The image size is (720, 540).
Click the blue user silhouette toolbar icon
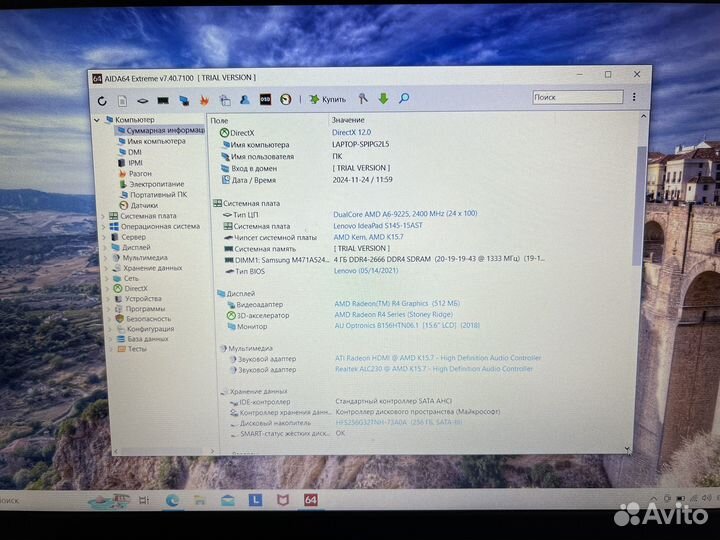click(x=245, y=99)
